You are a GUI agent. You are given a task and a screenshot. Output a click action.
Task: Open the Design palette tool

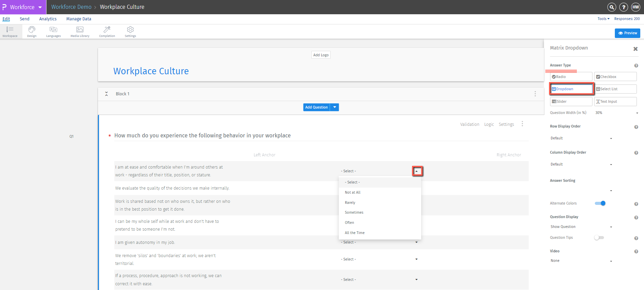32,32
